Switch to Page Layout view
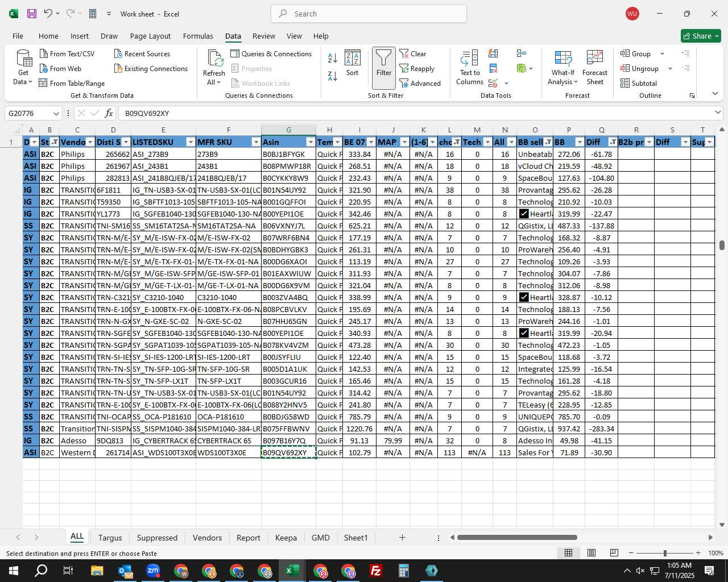The height and width of the screenshot is (582, 728). 591,553
